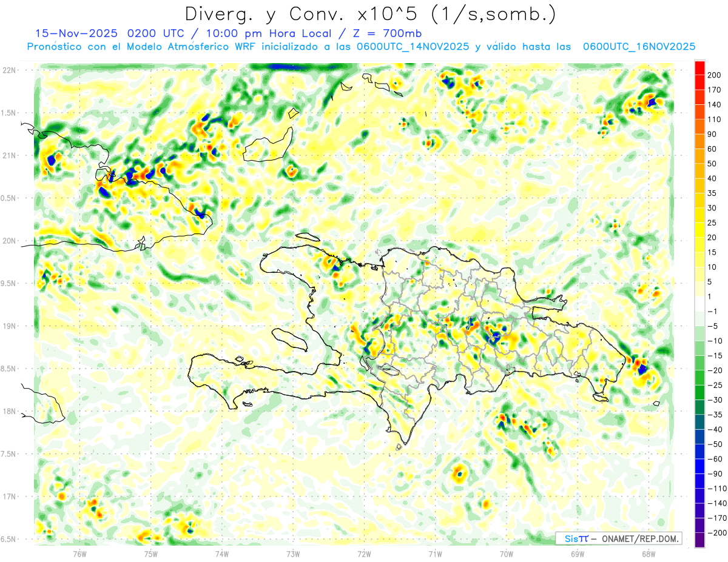
Task: Click the '21N' latitude label
Action: [x=9, y=155]
